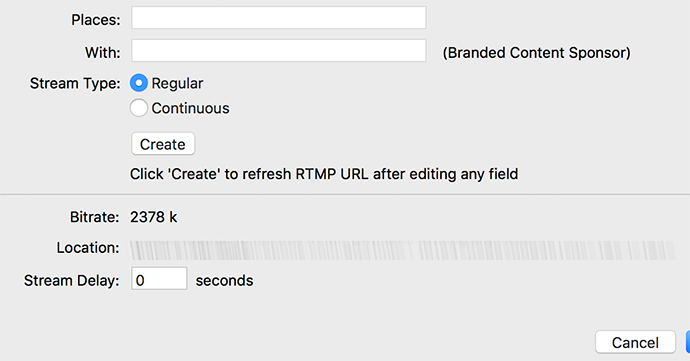The image size is (690, 361).
Task: Click the RTMP URL refresh hint text
Action: click(324, 174)
